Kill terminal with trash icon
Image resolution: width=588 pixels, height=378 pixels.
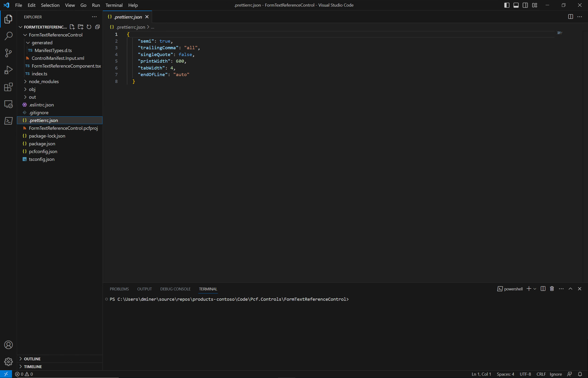pos(552,289)
